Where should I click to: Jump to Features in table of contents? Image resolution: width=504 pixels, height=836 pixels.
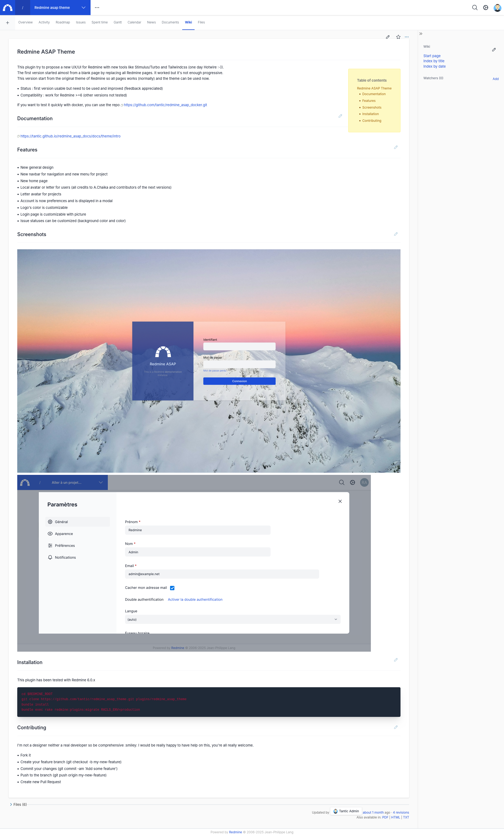[369, 101]
